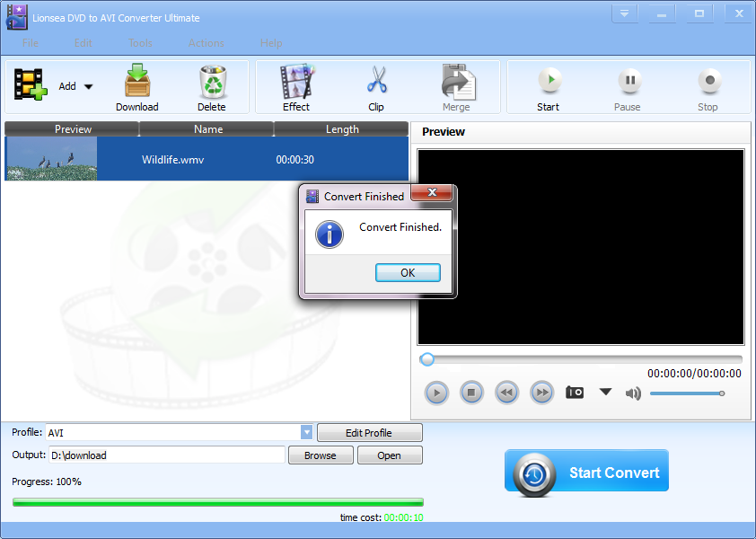Viewport: 756px width, 539px height.
Task: Play the preview video
Action: tap(436, 393)
